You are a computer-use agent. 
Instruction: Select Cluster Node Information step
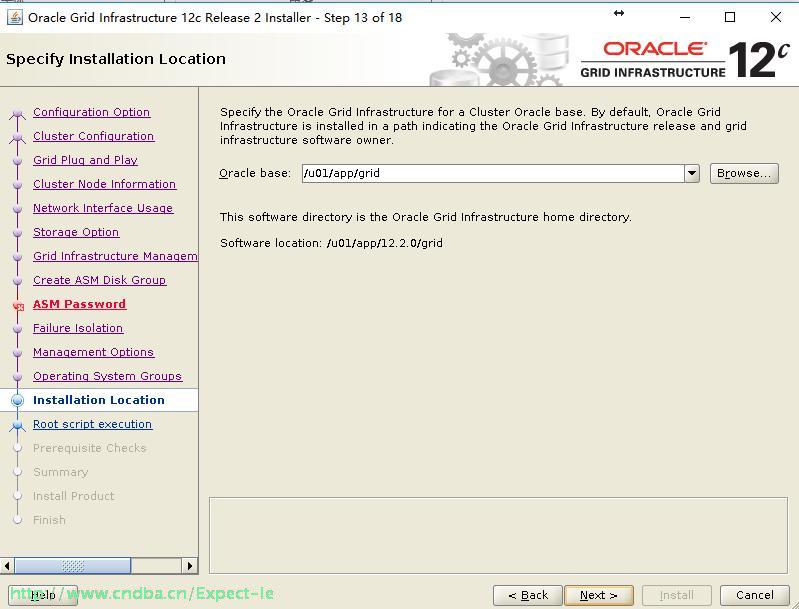click(104, 184)
